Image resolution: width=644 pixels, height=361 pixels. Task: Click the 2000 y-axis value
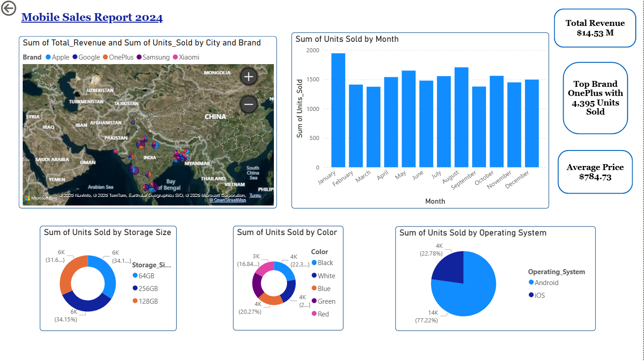313,50
